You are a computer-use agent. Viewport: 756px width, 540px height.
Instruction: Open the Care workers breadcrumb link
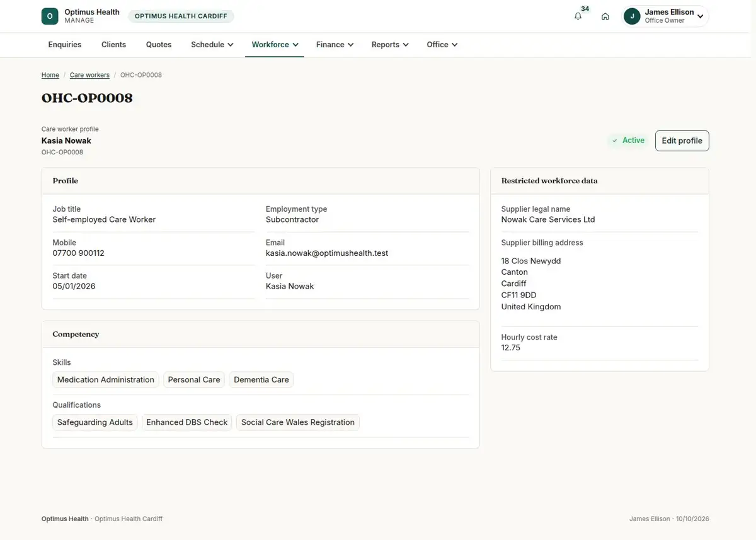click(x=89, y=75)
